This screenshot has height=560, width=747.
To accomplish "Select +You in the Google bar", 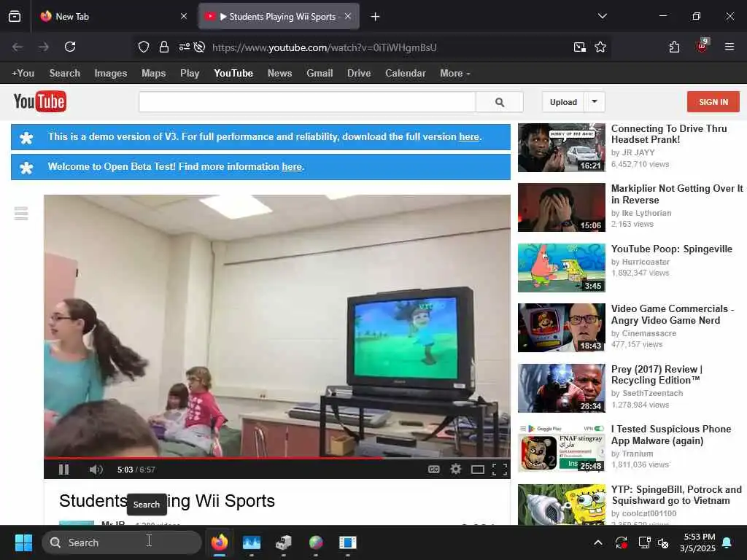I will tap(23, 74).
